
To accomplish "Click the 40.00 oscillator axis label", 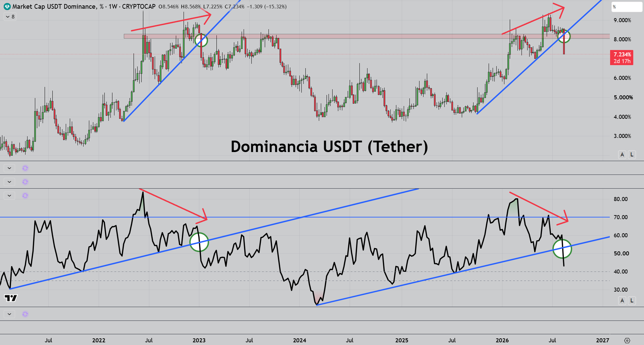I will point(621,272).
